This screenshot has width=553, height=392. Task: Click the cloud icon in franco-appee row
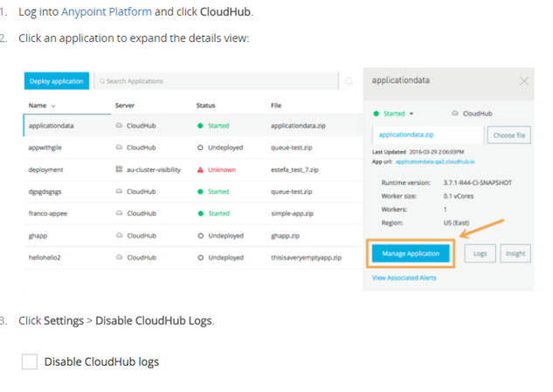[119, 213]
